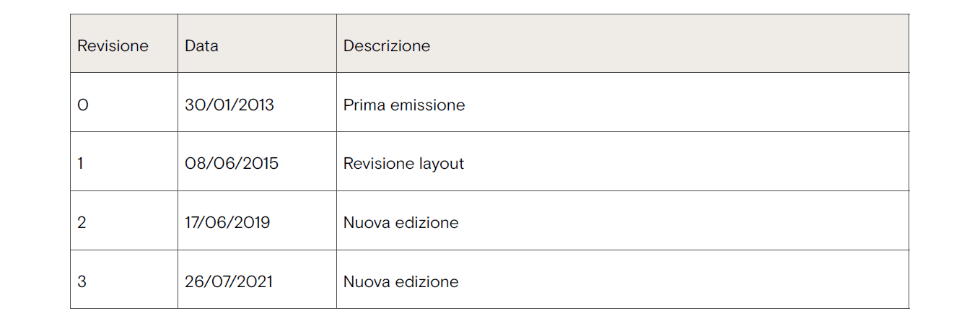Click the word 'layout' in description
The height and width of the screenshot is (329, 980).
(443, 164)
